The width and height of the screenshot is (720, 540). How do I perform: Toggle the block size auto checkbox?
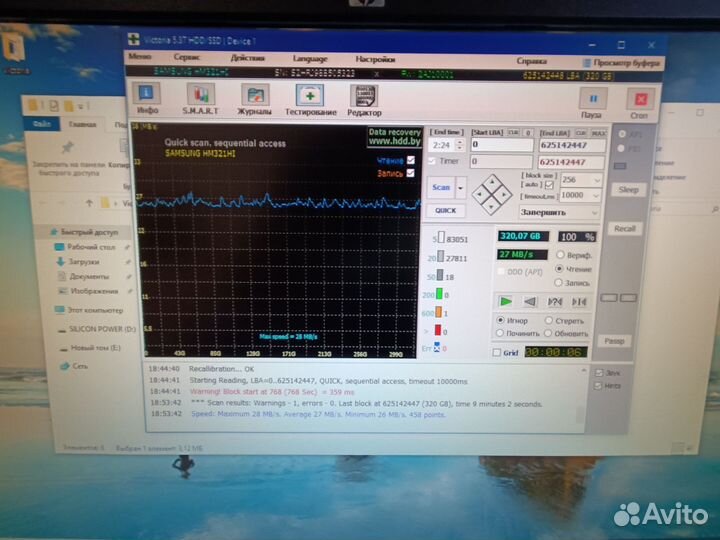pos(549,185)
